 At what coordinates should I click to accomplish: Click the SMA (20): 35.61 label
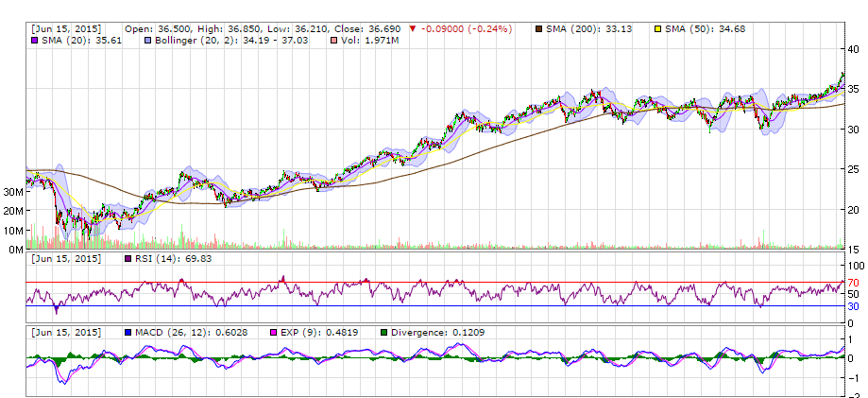(82, 41)
